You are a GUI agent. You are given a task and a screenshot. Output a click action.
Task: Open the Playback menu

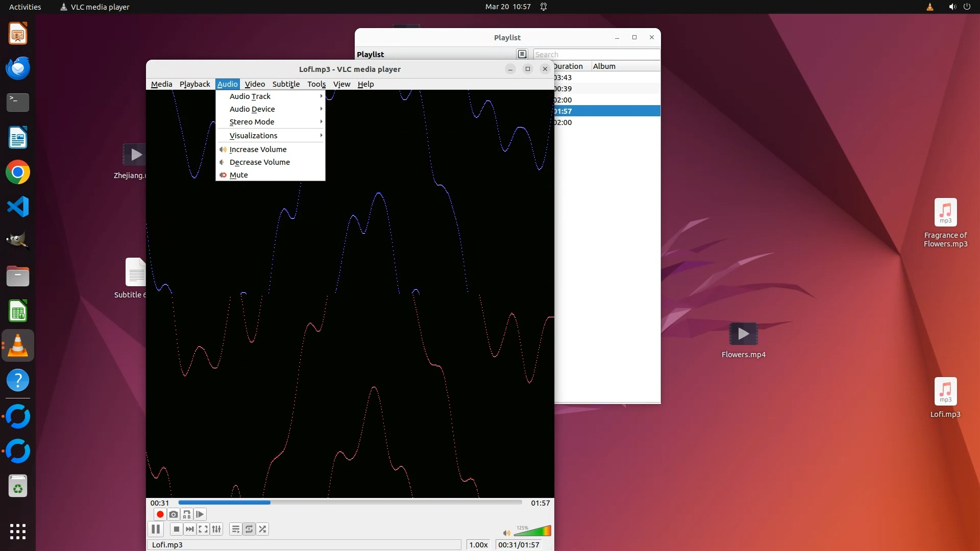[x=194, y=84]
